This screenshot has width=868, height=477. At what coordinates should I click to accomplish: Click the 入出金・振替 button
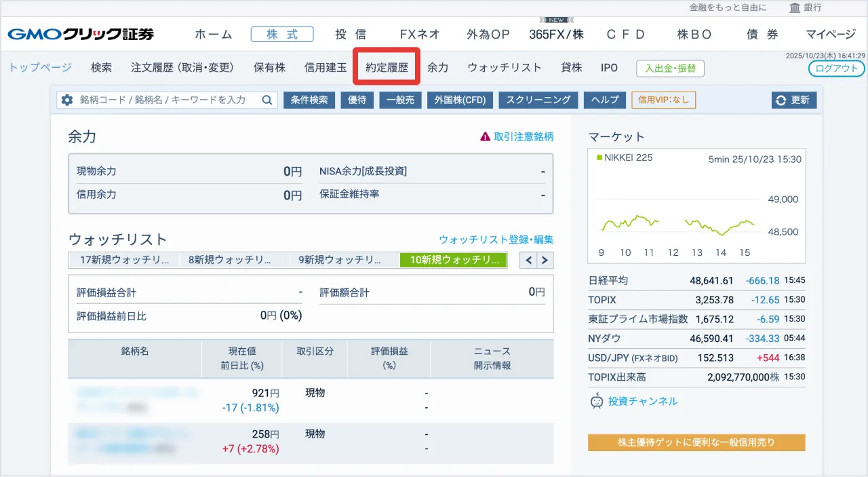coord(670,69)
